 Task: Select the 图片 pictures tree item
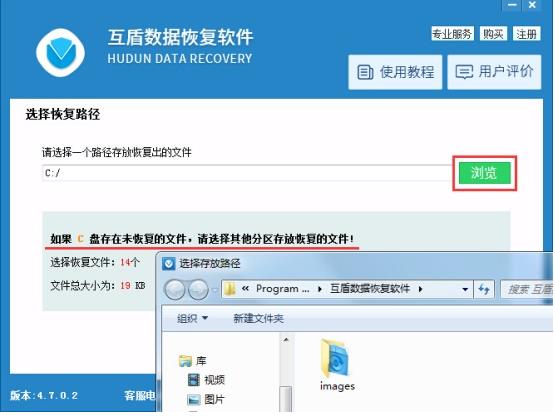pyautogui.click(x=206, y=400)
